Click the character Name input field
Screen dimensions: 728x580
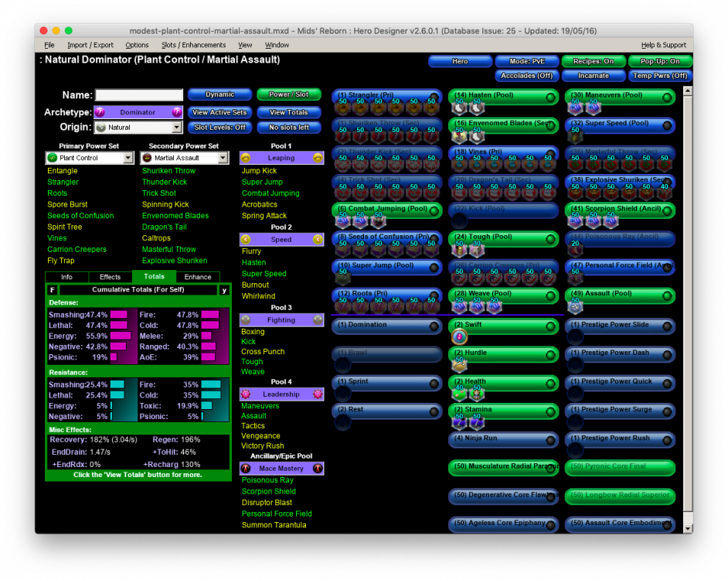[139, 95]
